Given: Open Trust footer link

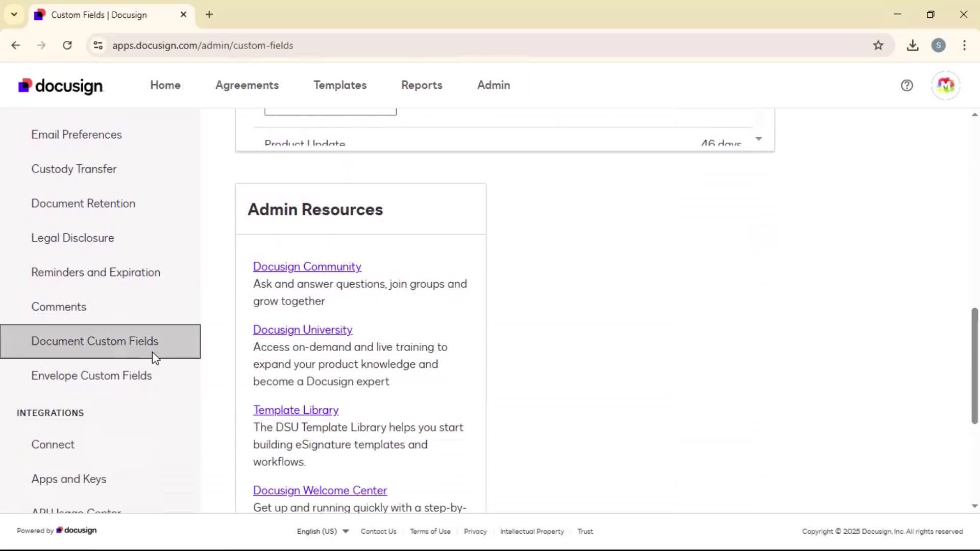Looking at the screenshot, I should [x=585, y=531].
